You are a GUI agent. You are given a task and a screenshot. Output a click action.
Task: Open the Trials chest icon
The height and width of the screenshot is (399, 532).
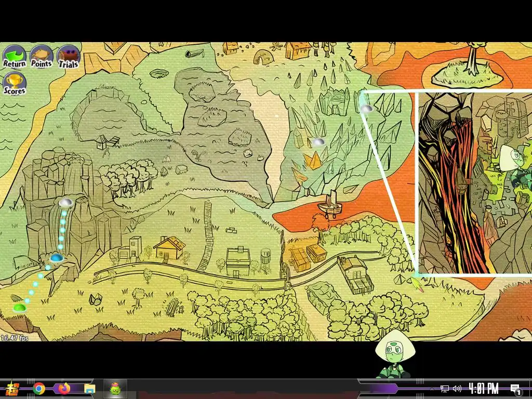click(x=68, y=57)
